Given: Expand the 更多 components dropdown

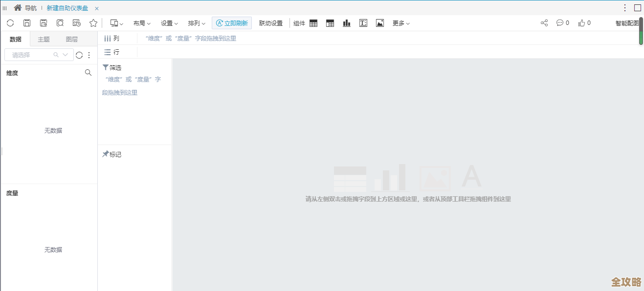Looking at the screenshot, I should (401, 23).
